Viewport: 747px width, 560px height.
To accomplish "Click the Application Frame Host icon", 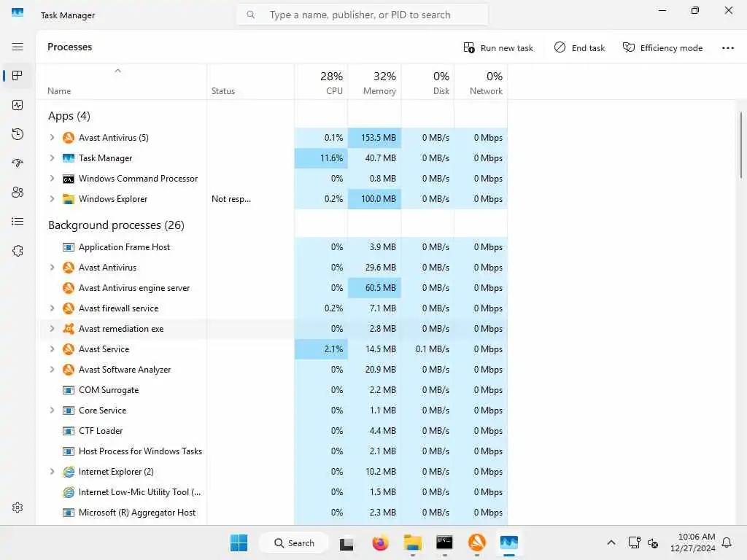I will click(x=69, y=247).
